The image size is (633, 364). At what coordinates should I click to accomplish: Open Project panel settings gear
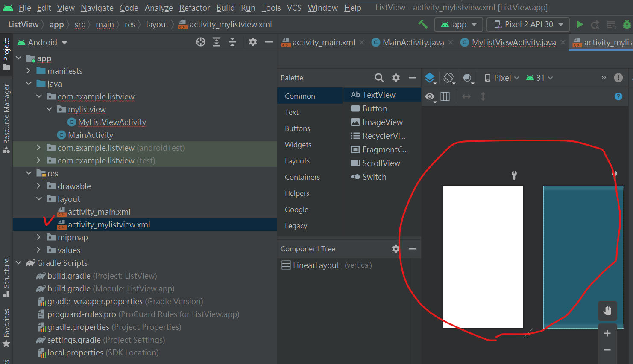click(253, 42)
